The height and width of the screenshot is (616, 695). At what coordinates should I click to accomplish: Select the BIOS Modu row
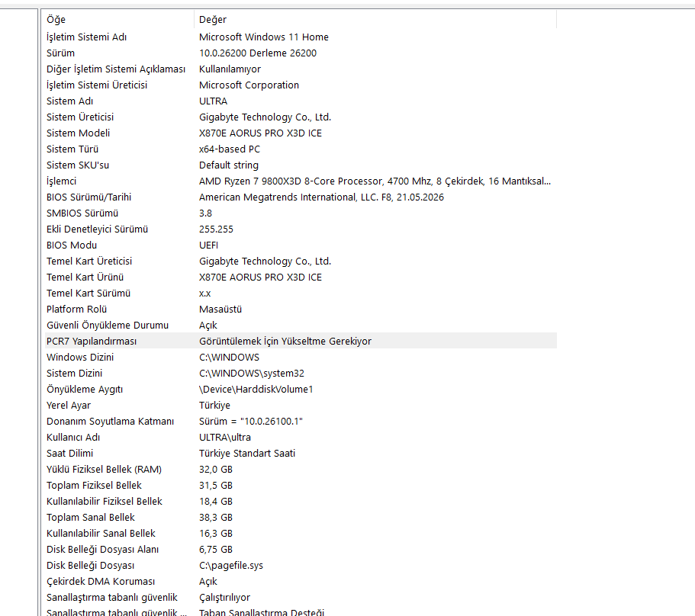[301, 245]
